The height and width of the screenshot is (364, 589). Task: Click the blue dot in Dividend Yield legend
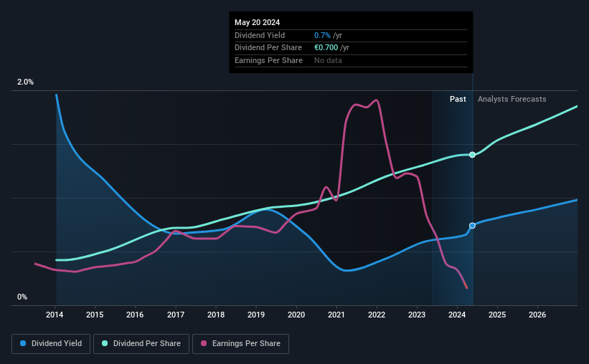23,343
